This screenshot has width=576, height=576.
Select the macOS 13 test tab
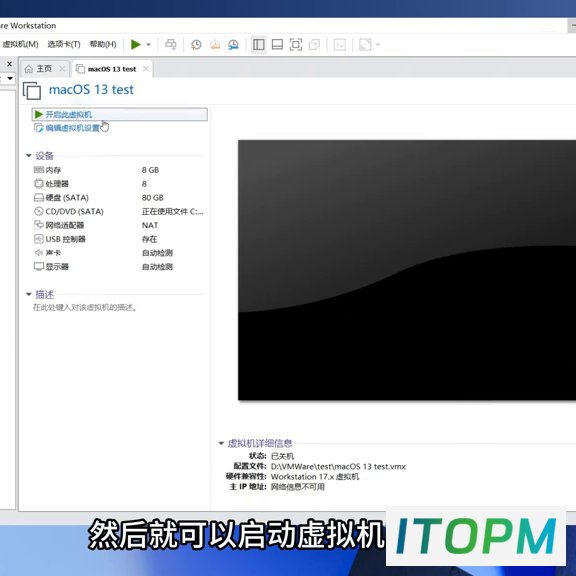coord(112,69)
